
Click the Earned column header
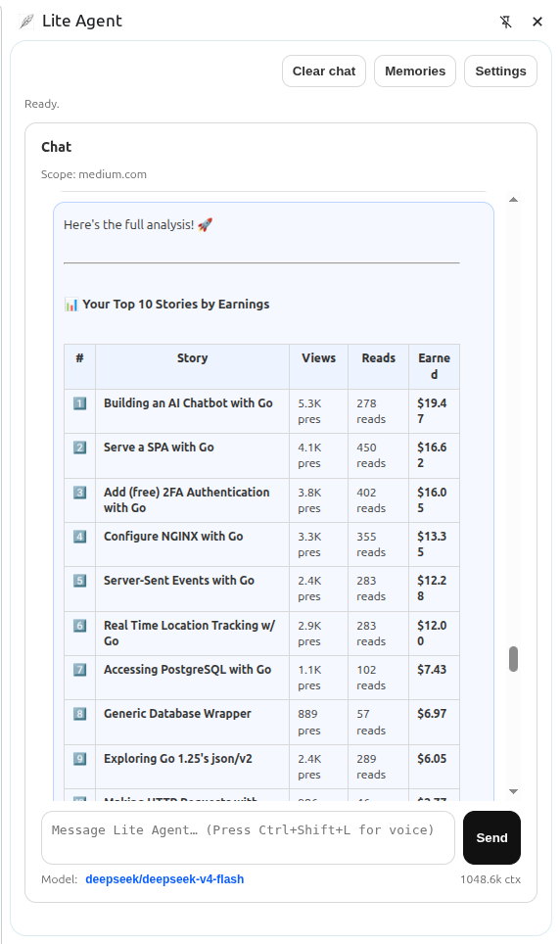[x=434, y=366]
